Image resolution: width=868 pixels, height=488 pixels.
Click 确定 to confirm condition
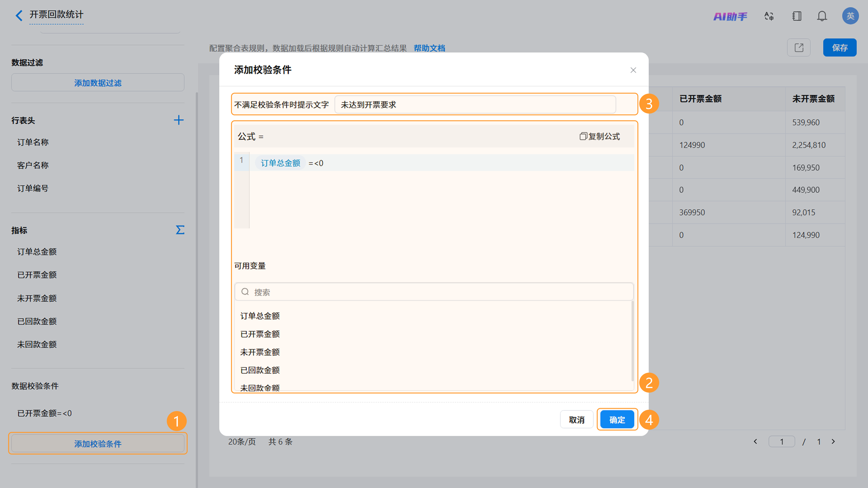617,420
